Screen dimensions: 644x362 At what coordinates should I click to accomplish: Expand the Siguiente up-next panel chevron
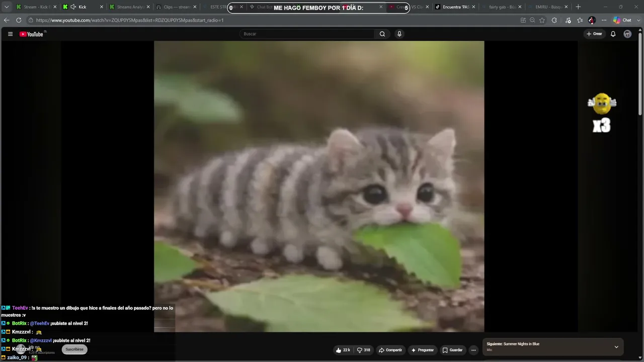tap(616, 347)
